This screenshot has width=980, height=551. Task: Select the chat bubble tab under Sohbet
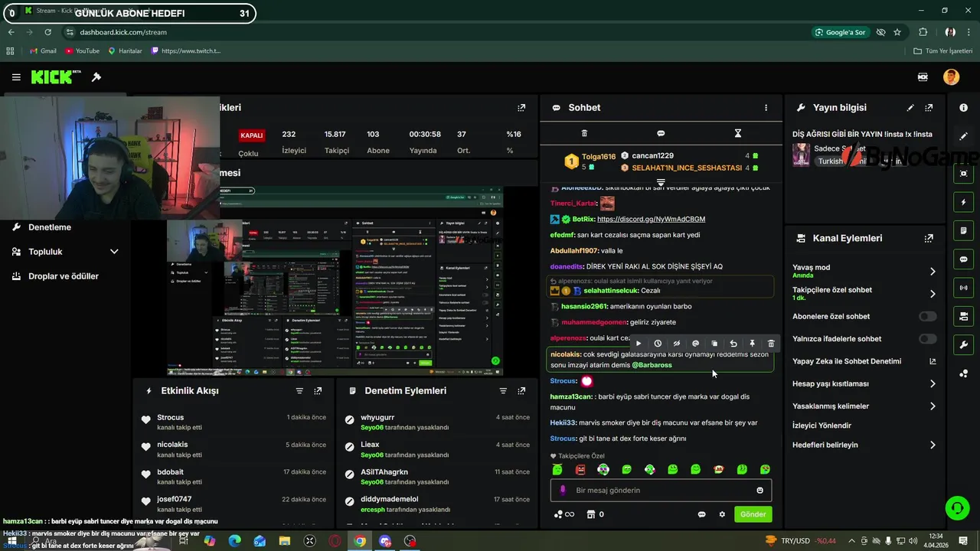click(x=661, y=133)
